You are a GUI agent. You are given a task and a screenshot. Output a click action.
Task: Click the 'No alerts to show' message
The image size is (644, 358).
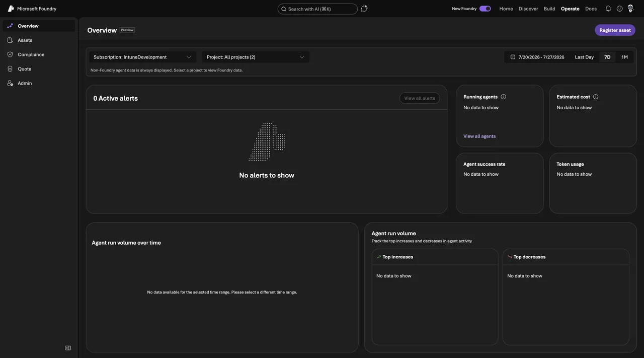[267, 175]
